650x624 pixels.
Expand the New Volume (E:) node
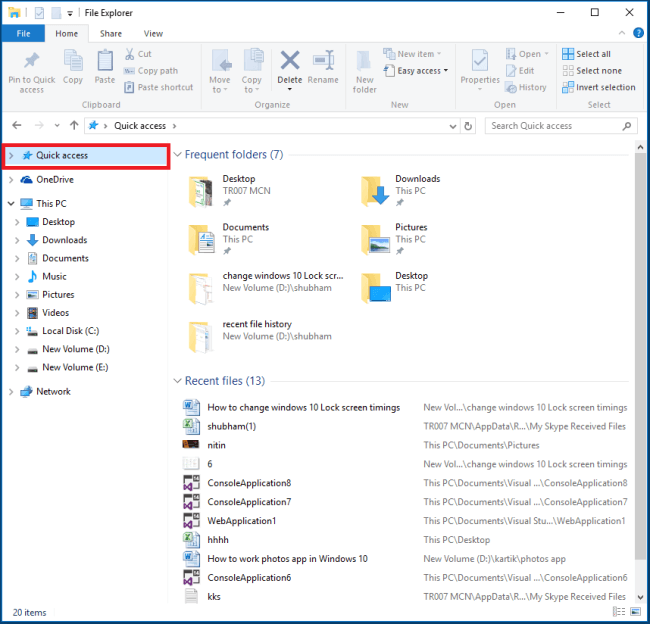(17, 368)
